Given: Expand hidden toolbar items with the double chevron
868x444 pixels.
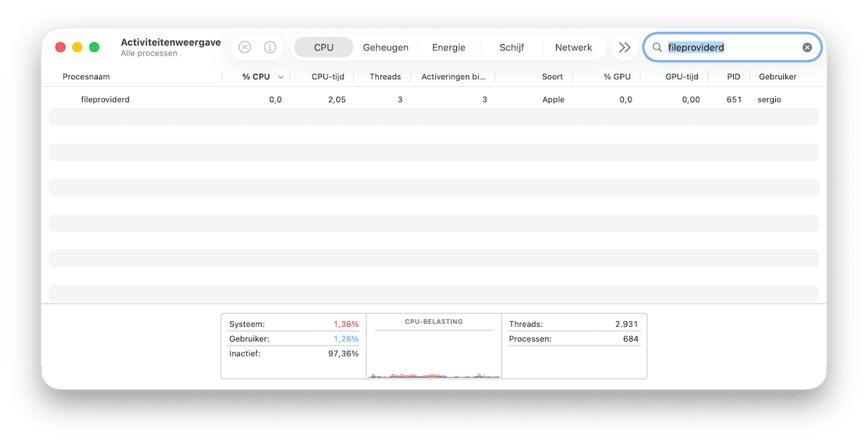Looking at the screenshot, I should pos(625,47).
